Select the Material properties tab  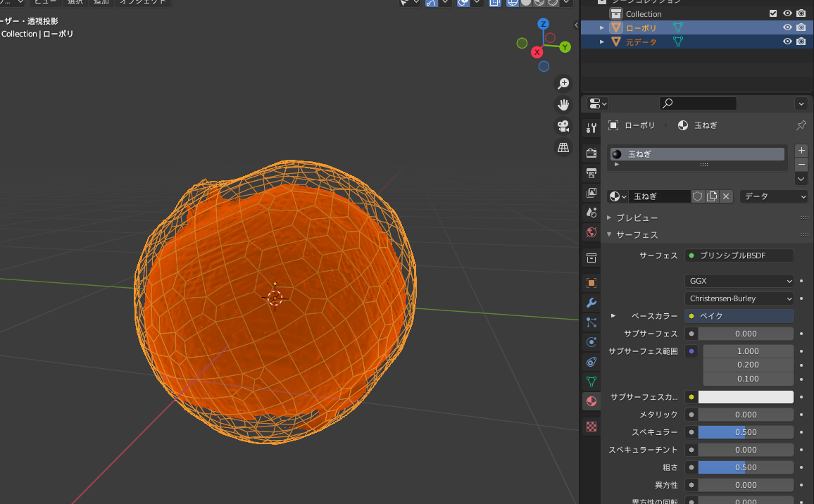coord(591,401)
